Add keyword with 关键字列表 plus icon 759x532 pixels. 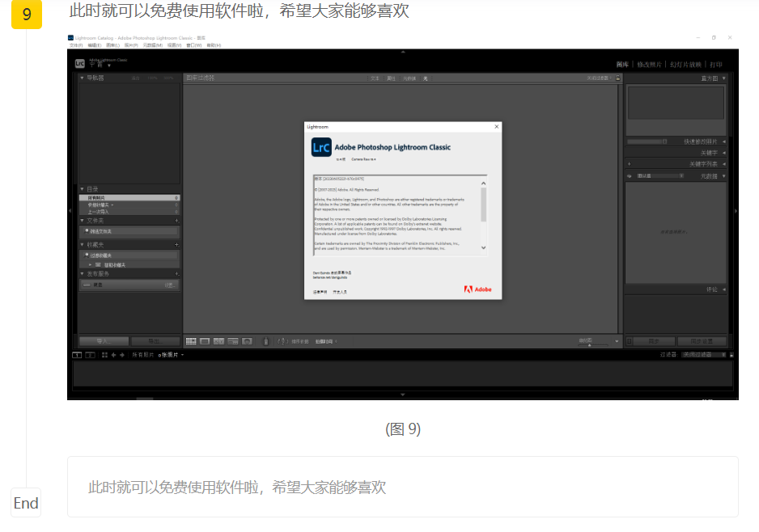[x=630, y=164]
